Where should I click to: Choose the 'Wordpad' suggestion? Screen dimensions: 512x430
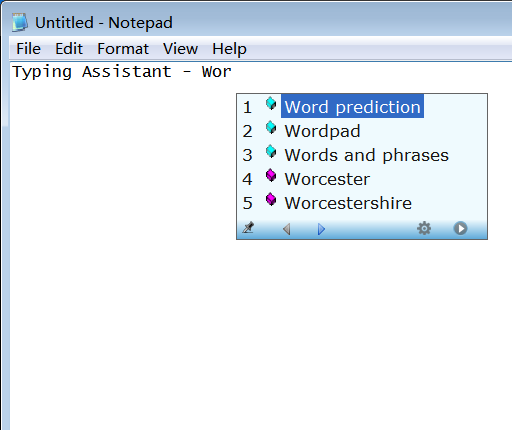pyautogui.click(x=322, y=131)
